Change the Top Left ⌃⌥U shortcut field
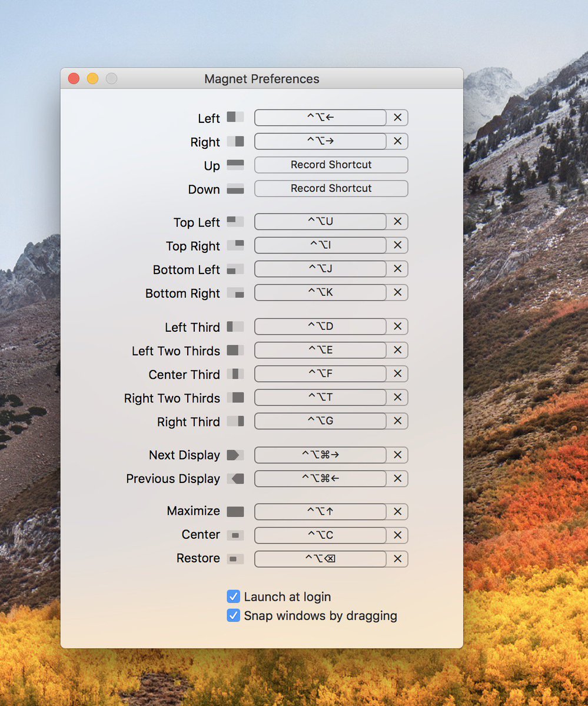Image resolution: width=588 pixels, height=706 pixels. [x=321, y=221]
